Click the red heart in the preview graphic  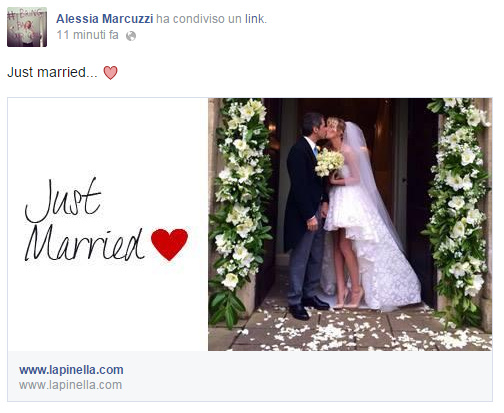point(169,244)
